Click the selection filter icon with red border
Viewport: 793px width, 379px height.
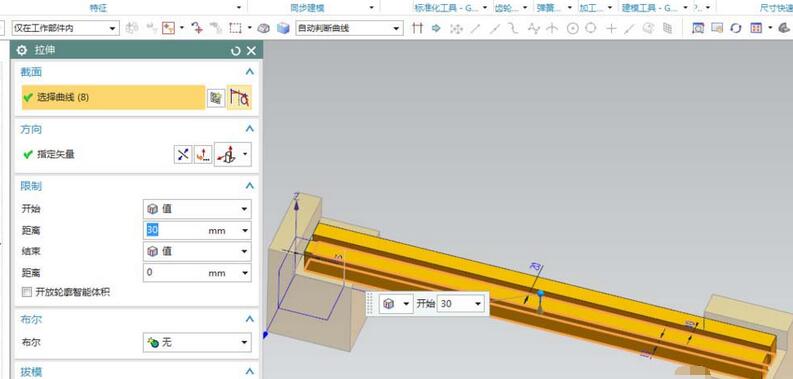click(168, 28)
